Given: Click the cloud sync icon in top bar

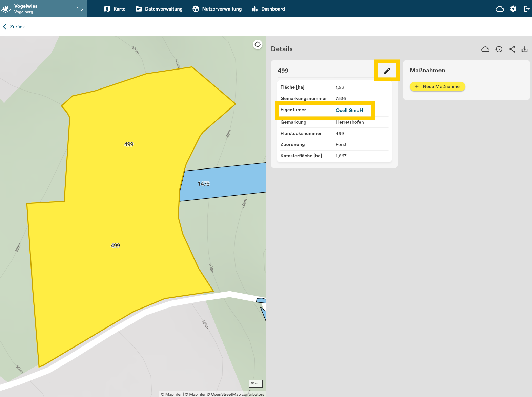Looking at the screenshot, I should 499,9.
